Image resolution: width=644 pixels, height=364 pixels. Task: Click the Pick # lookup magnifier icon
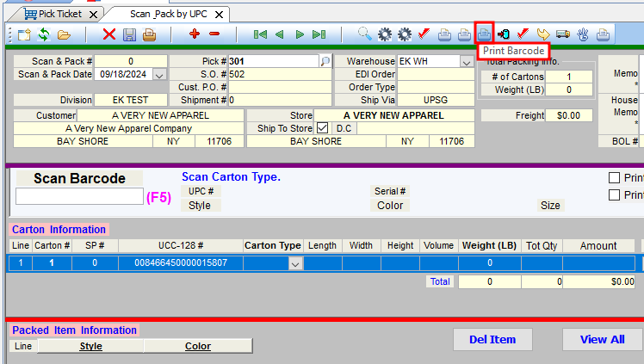click(325, 61)
